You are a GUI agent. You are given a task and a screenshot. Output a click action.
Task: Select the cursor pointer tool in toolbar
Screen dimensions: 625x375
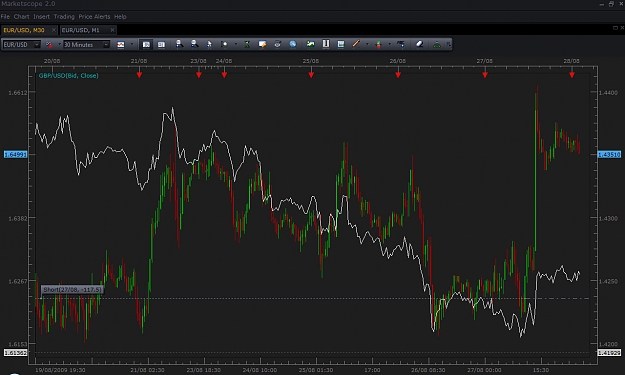coord(209,44)
